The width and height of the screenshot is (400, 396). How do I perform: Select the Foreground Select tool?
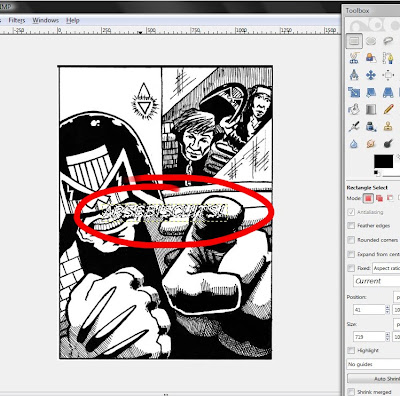pyautogui.click(x=371, y=58)
